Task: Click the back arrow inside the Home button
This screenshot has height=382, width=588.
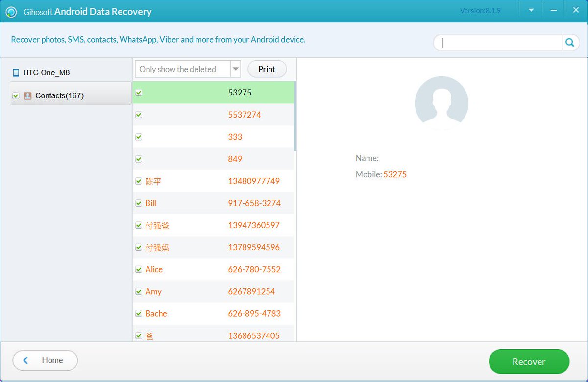Action: 25,360
